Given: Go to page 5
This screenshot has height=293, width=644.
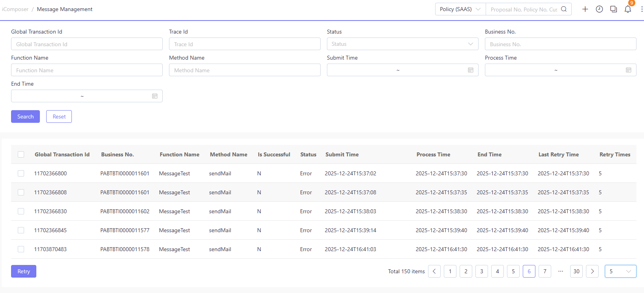Looking at the screenshot, I should (x=513, y=271).
